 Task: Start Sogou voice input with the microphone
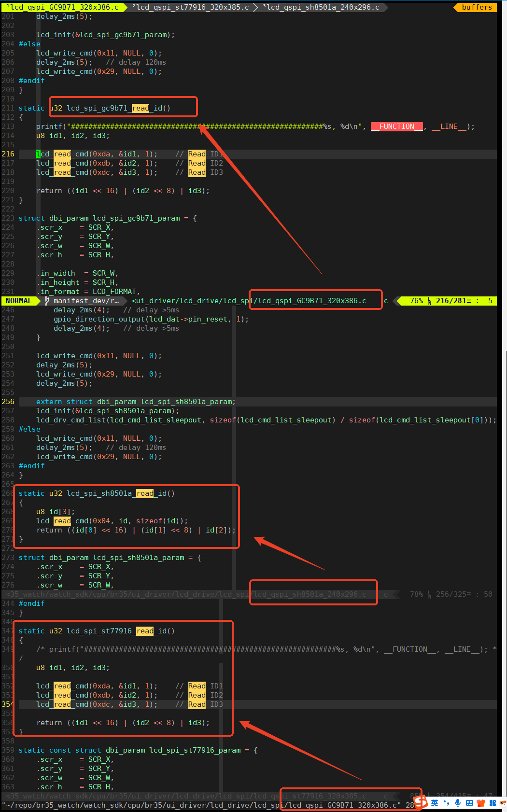click(x=458, y=803)
